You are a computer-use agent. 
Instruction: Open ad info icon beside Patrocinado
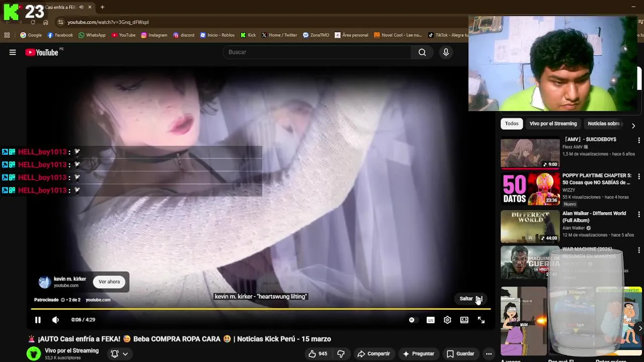62,300
